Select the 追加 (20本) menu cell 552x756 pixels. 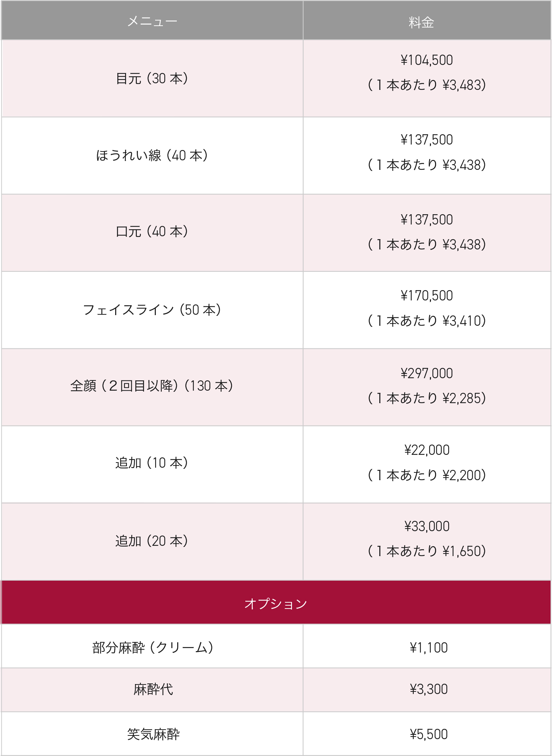click(x=152, y=541)
